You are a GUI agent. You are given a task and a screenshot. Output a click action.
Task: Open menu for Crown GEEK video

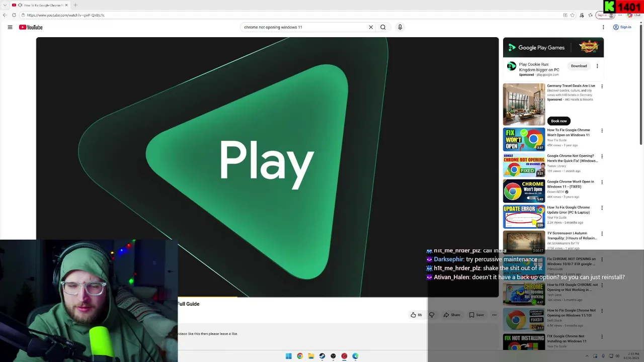click(602, 182)
